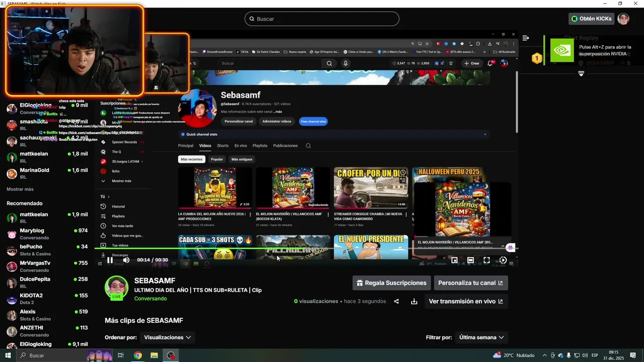Screen dimensions: 644x362
Task: Open sachauzumaki channel in sidebar
Action: (x=47, y=141)
